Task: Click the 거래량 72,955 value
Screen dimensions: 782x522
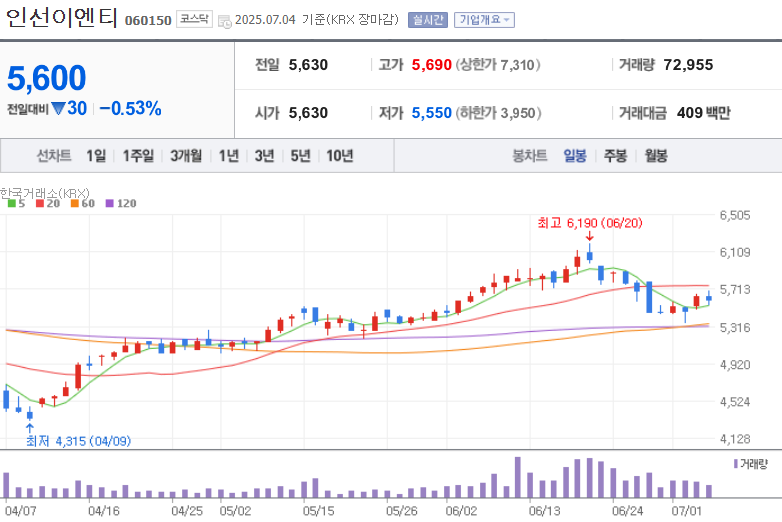Action: (688, 65)
